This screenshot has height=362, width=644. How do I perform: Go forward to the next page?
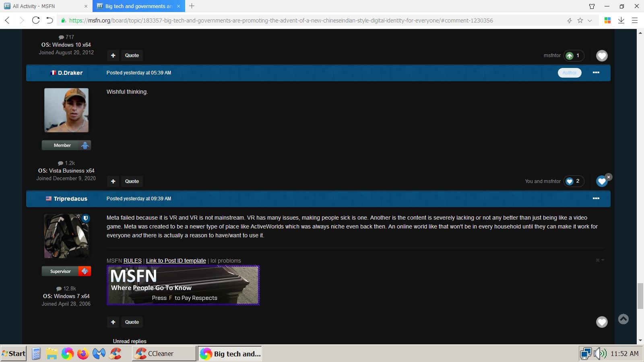[22, 21]
